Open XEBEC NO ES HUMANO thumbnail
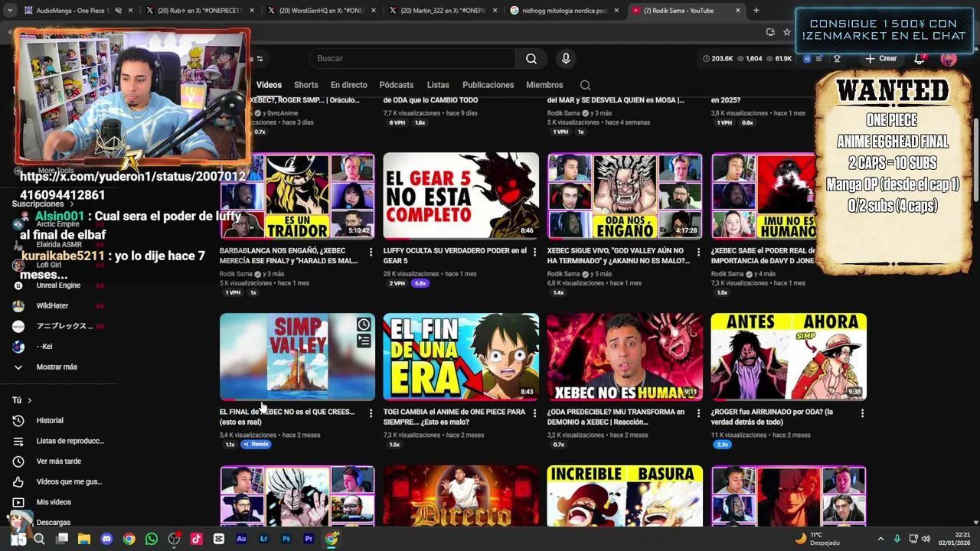The image size is (980, 551). [625, 357]
